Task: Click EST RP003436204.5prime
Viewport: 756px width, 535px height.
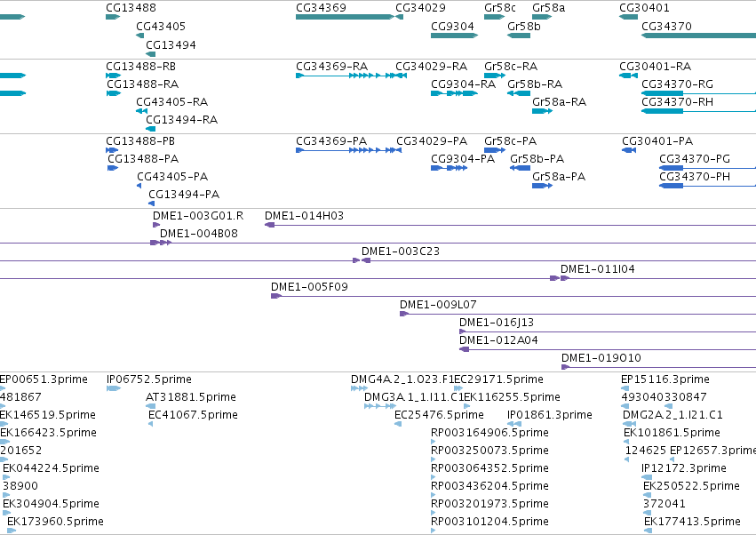Action: (433, 495)
